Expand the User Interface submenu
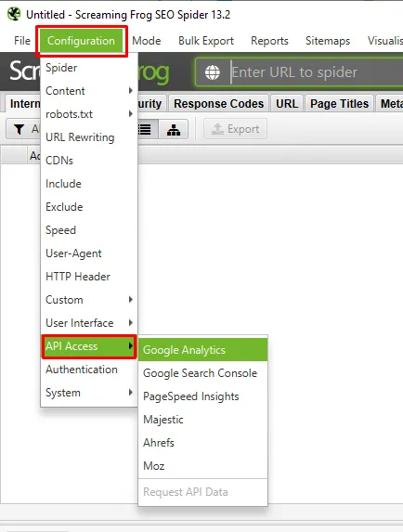This screenshot has height=532, width=403. point(89,323)
